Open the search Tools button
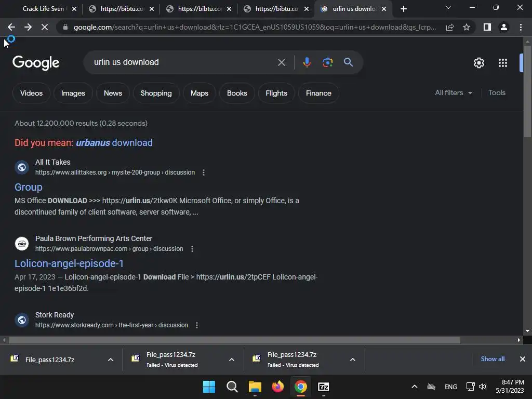 497,92
